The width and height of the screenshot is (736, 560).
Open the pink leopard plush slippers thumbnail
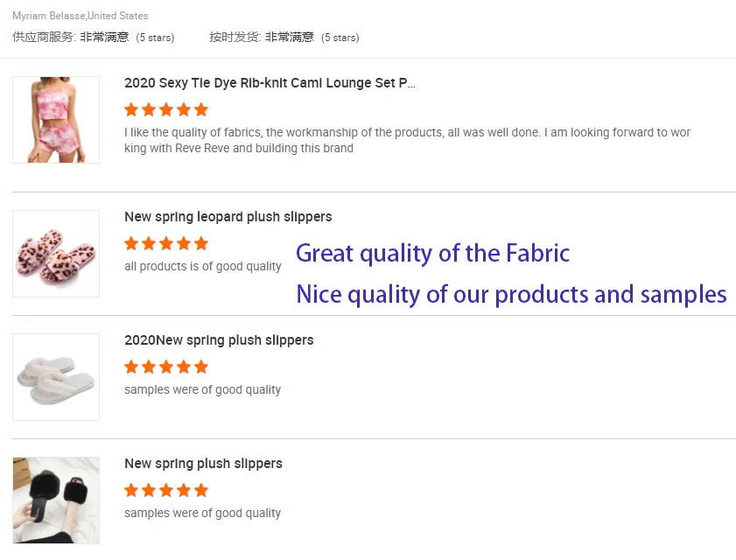[56, 254]
